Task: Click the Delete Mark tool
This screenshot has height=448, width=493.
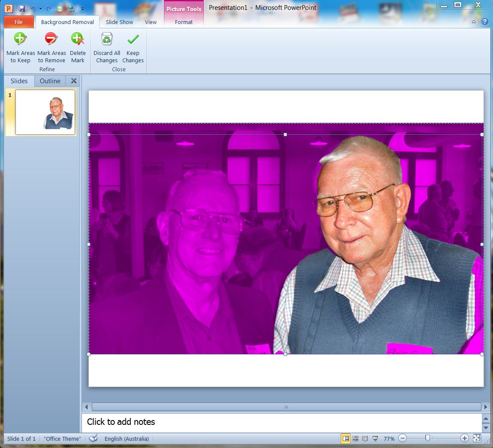Action: (x=78, y=48)
